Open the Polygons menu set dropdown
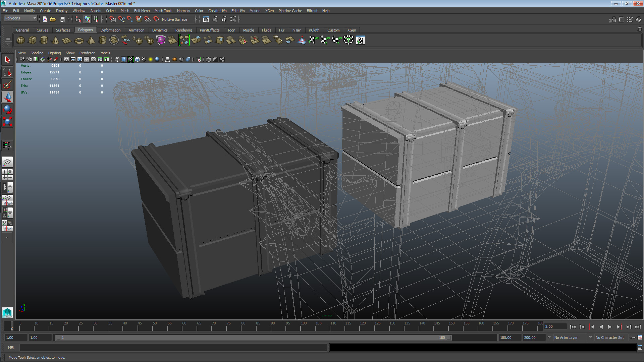This screenshot has width=644, height=362. 20,18
